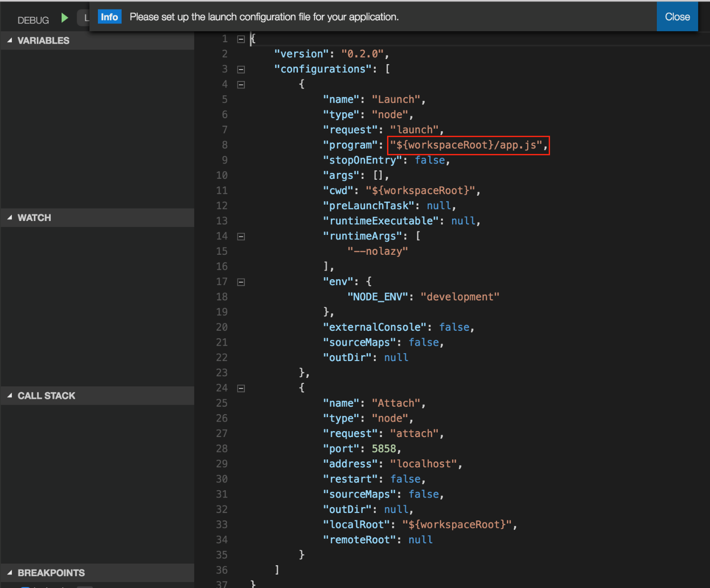The height and width of the screenshot is (588, 710).
Task: Close the launch configuration notification
Action: click(677, 17)
